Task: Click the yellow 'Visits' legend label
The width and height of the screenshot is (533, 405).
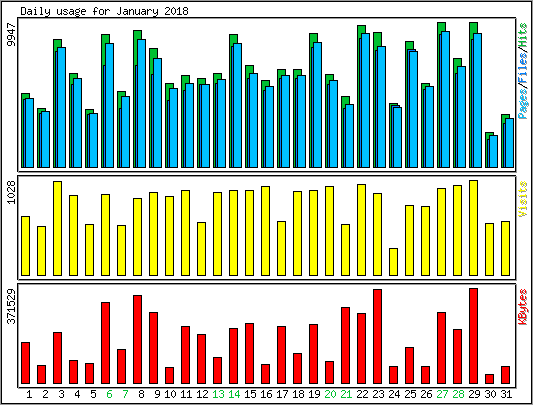Action: (x=523, y=199)
